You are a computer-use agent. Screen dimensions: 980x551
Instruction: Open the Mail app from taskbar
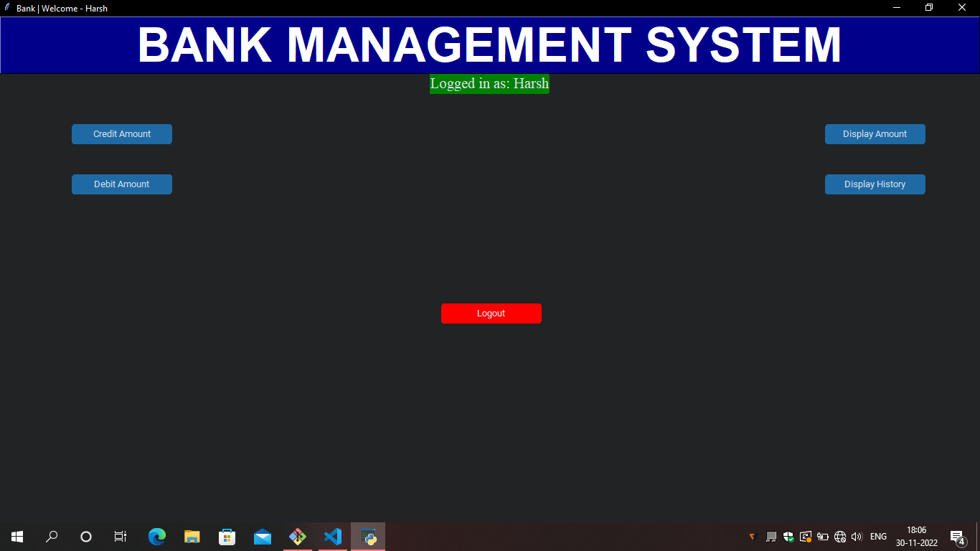click(262, 536)
